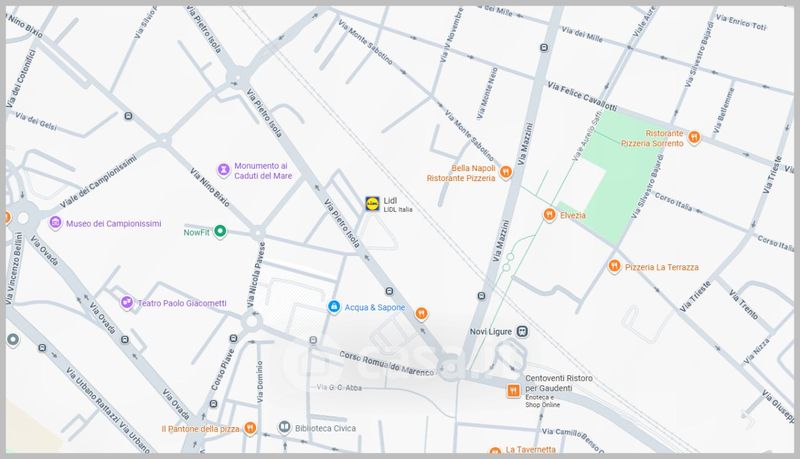Select the Ristorante Pizzeria Sorrento pin
800x459 pixels.
694,137
